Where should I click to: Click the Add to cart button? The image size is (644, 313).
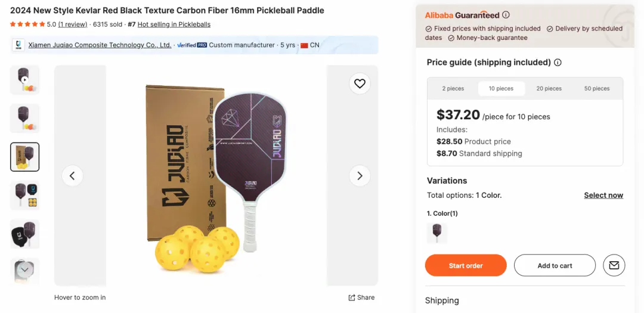[x=555, y=265]
